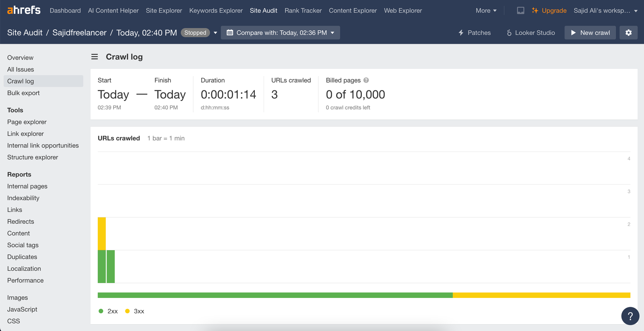Click yellow 3xx segment of ratio bar

click(x=541, y=295)
